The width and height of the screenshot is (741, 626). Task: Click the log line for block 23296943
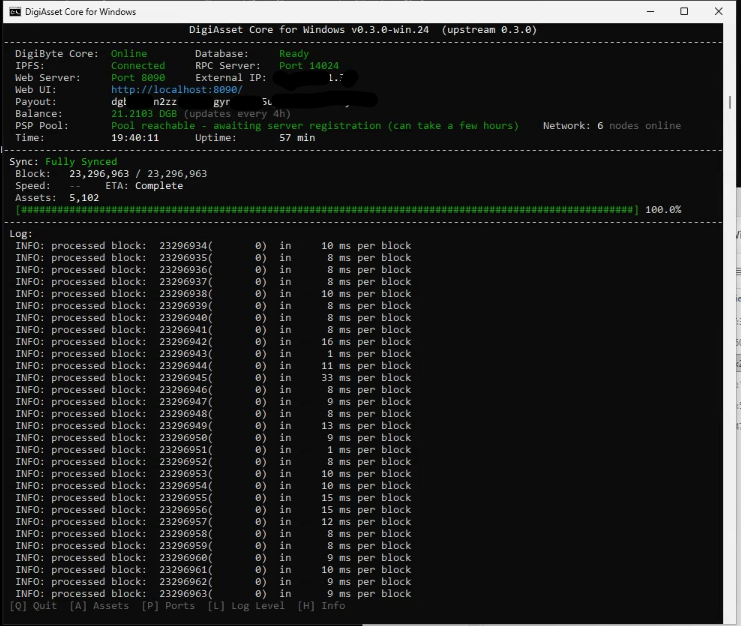click(x=213, y=354)
